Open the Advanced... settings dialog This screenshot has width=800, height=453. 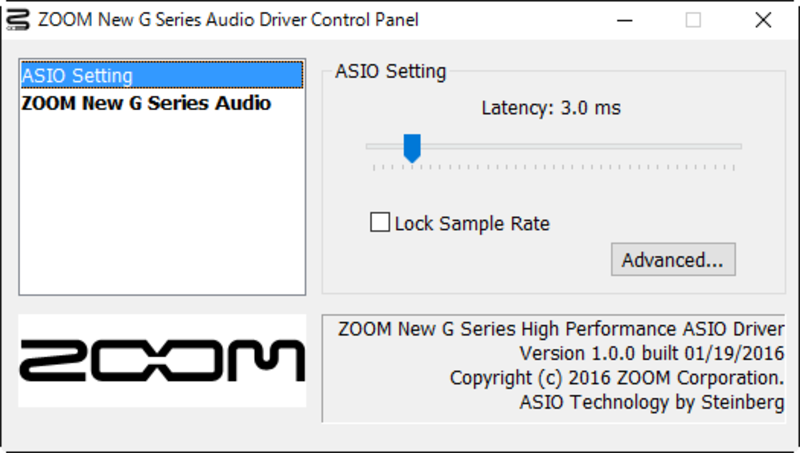(673, 260)
